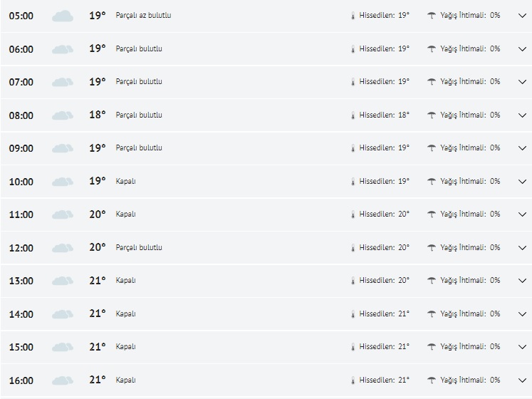This screenshot has height=399, width=532.
Task: Select the 10:00 time label
Action: pos(21,182)
